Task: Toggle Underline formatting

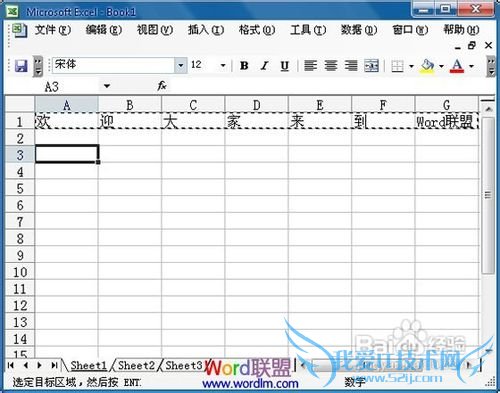Action: [x=284, y=66]
